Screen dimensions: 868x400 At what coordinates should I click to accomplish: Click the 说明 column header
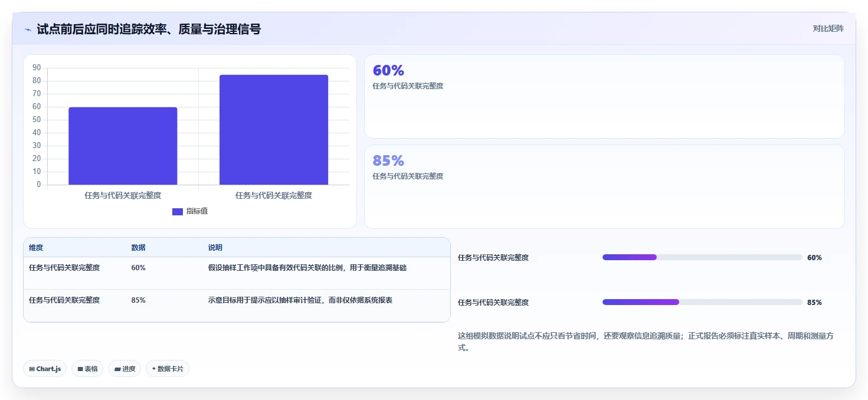pos(215,248)
